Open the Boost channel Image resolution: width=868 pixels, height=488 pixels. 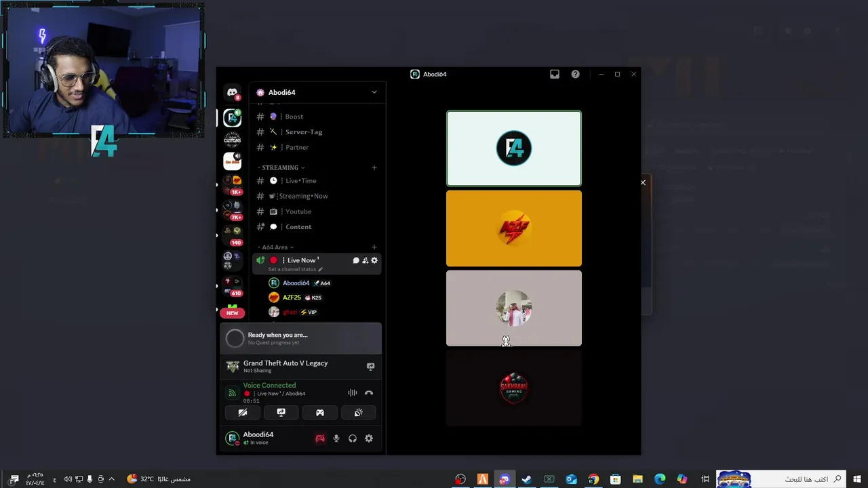coord(316,117)
